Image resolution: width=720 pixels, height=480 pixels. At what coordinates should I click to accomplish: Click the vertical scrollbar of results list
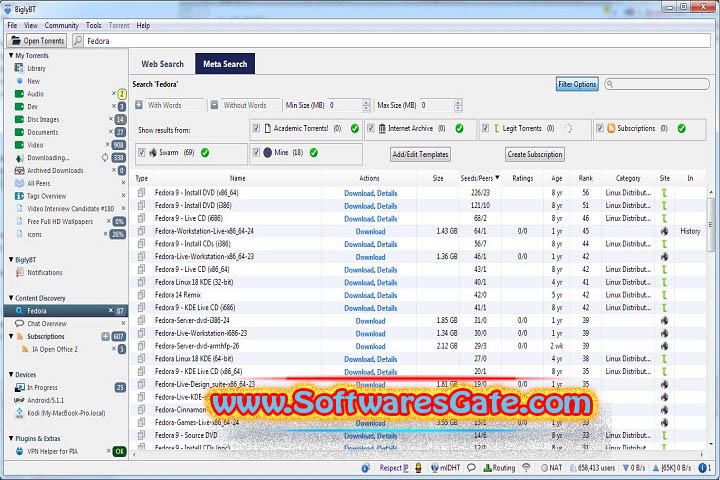tap(710, 225)
